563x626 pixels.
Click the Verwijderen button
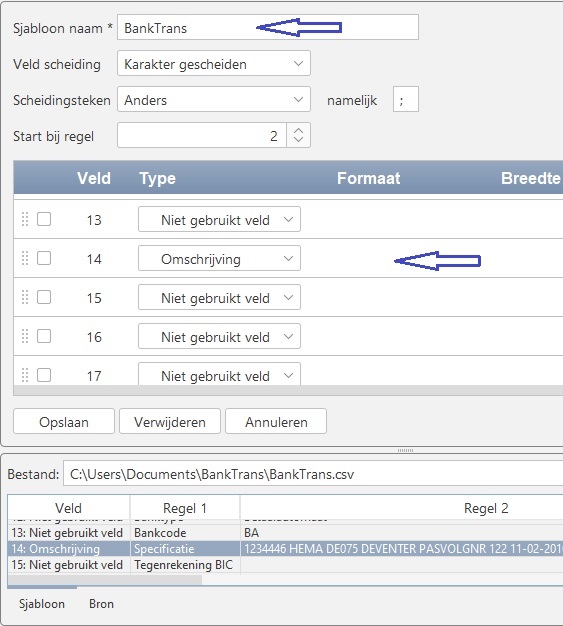[x=170, y=421]
